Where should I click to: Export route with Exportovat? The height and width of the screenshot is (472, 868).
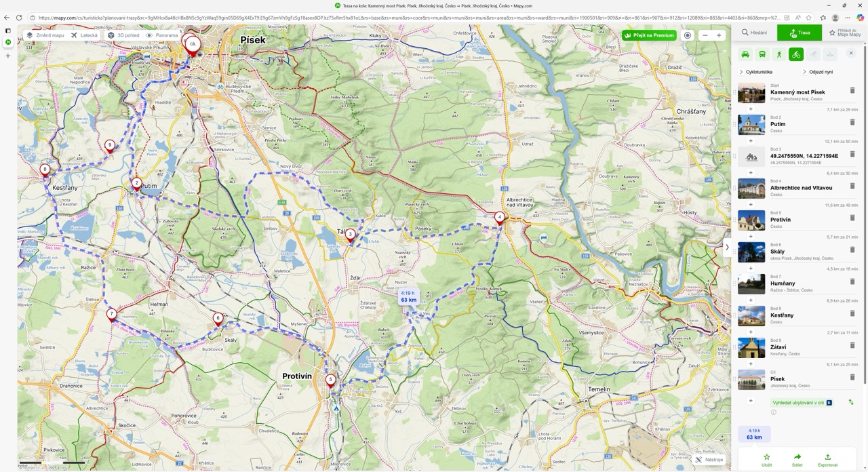pos(827,460)
